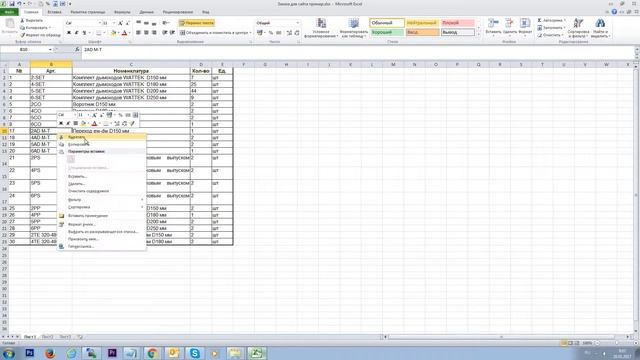Open Google Chrome from the taskbar
Image resolution: width=640 pixels, height=360 pixels.
(152, 353)
